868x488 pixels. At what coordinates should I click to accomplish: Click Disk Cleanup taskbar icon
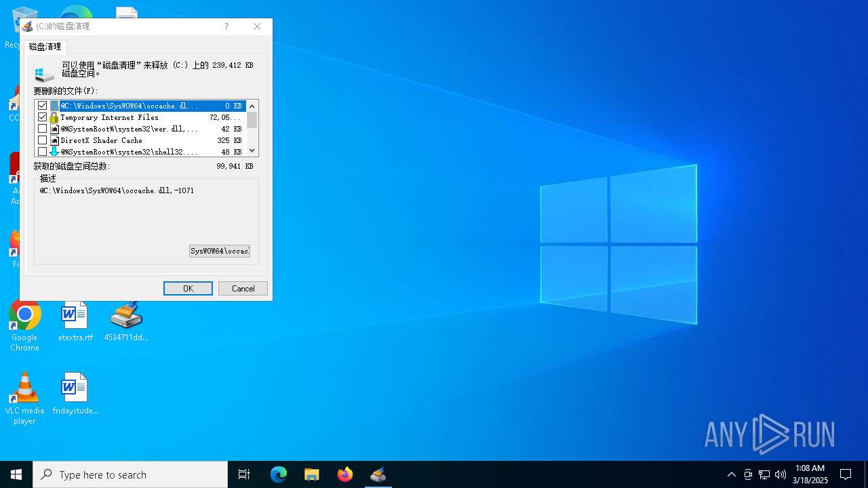[x=378, y=474]
